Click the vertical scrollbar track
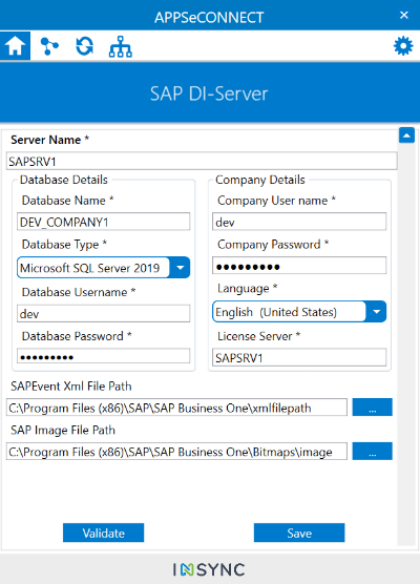Viewport: 420px width, 584px height. 407,345
